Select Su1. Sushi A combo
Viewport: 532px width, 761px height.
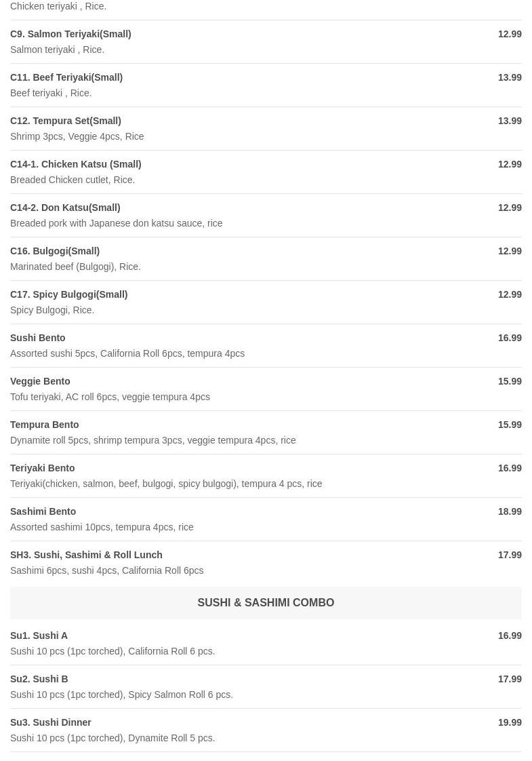(39, 636)
